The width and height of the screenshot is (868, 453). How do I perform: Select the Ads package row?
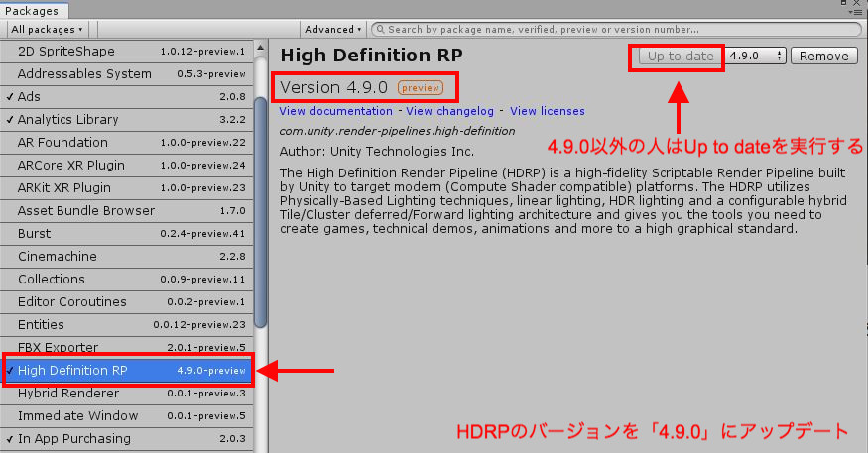coord(127,96)
